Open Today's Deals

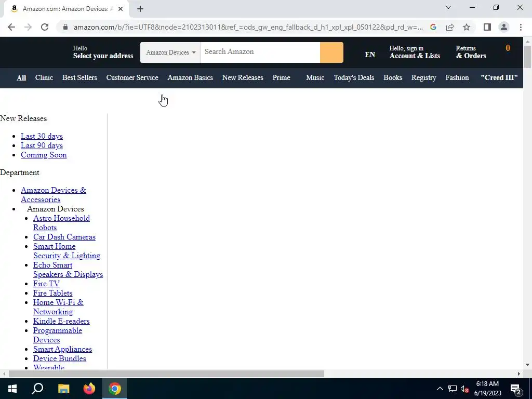[x=354, y=78]
